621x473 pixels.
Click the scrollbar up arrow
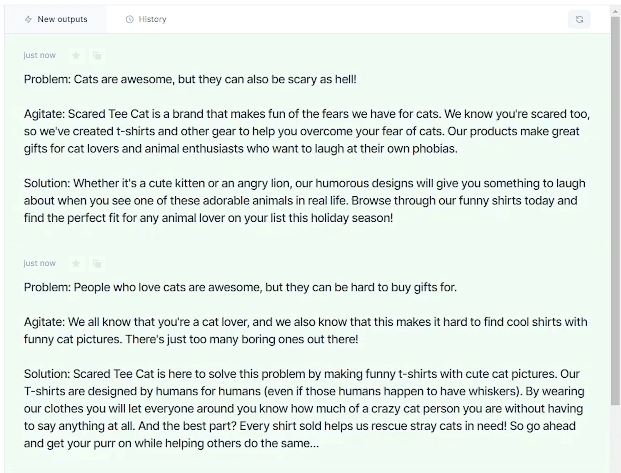coord(615,10)
